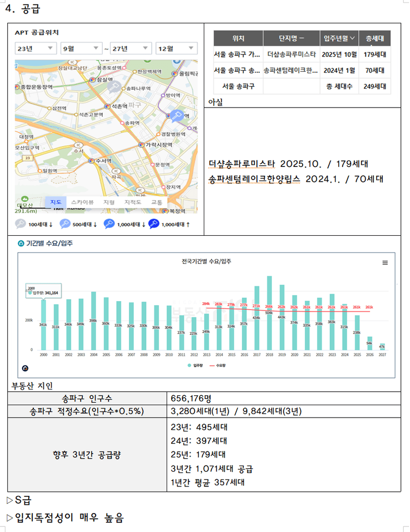The height and width of the screenshot is (532, 410).
Task: Toggle 수요량 legend series
Action: (x=218, y=366)
